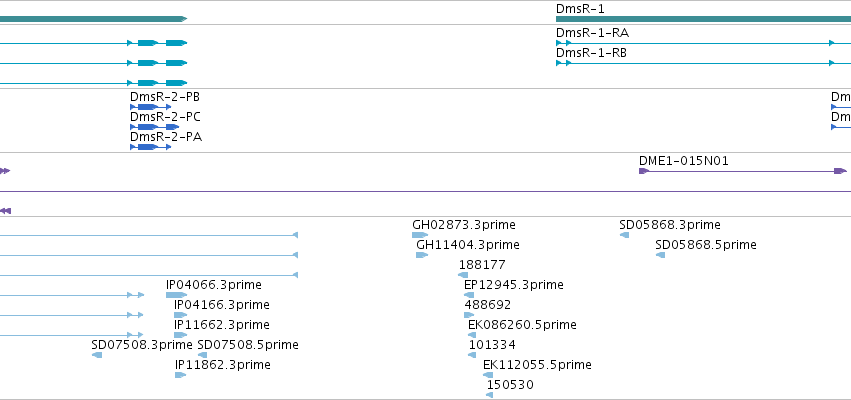The height and width of the screenshot is (400, 851).
Task: Click the IP11662.3prime EST label
Action: coord(221,325)
